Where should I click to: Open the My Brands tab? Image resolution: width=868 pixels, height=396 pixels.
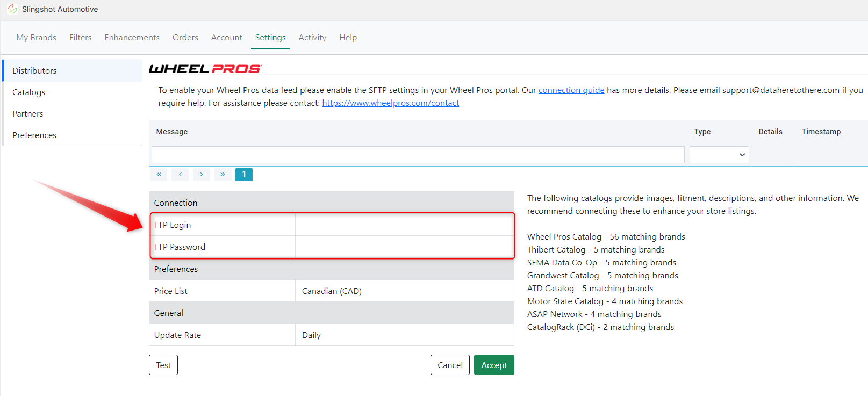pyautogui.click(x=36, y=38)
